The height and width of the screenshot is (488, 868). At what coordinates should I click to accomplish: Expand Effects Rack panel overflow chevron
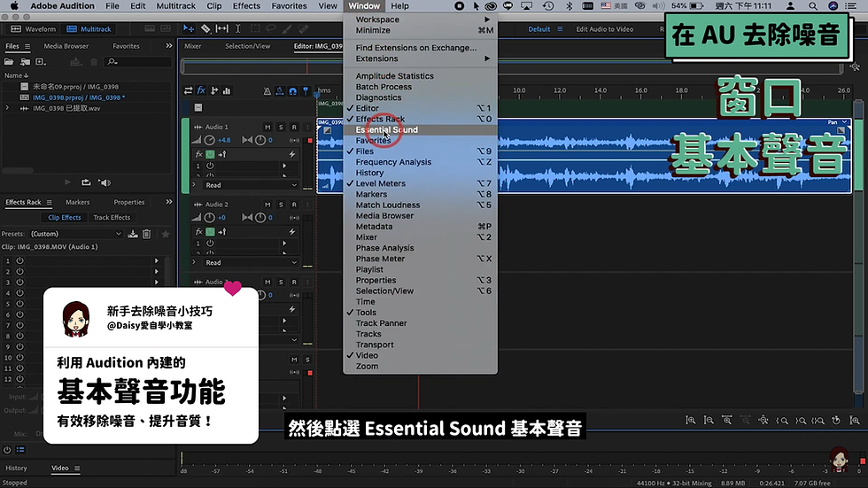tap(169, 202)
